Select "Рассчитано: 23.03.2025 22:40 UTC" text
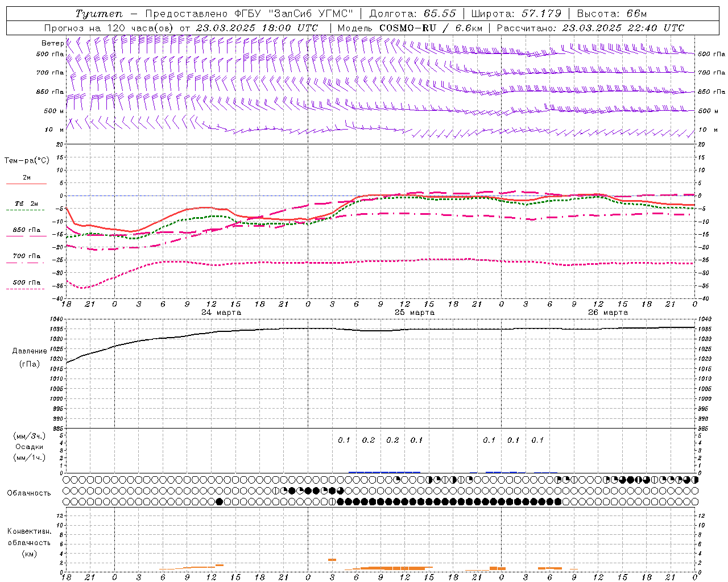728x582 pixels. click(x=590, y=28)
